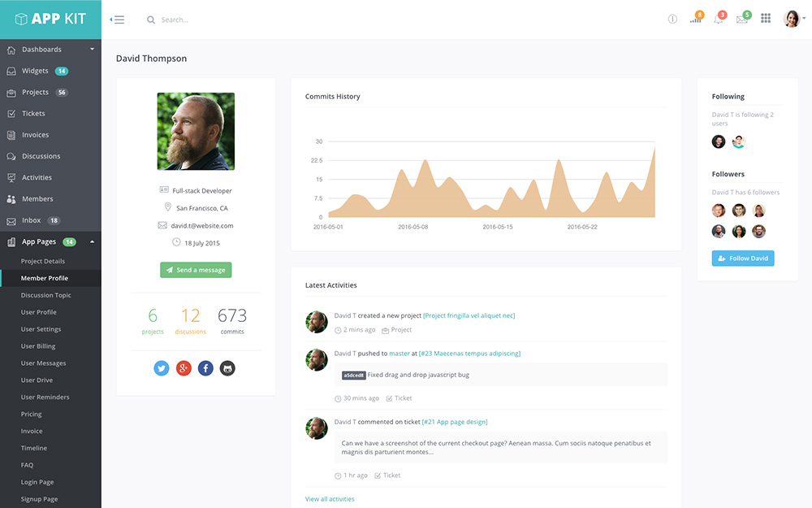Open the GitHub profile icon
The width and height of the screenshot is (812, 508).
(228, 368)
